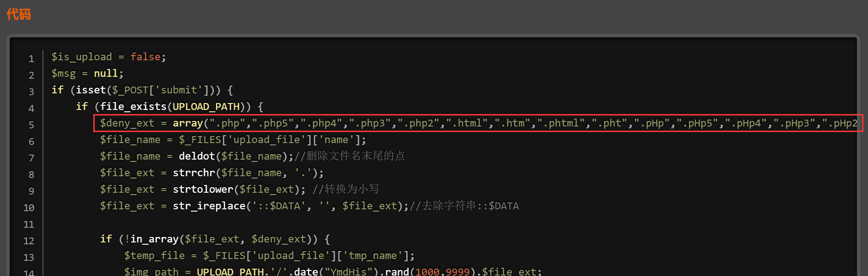Click UPLOAD_PATH inside the file_exists call
Image resolution: width=868 pixels, height=276 pixels.
tap(206, 107)
